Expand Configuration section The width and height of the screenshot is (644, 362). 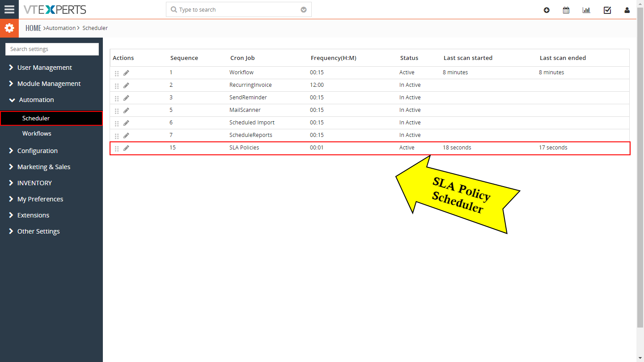tap(33, 151)
